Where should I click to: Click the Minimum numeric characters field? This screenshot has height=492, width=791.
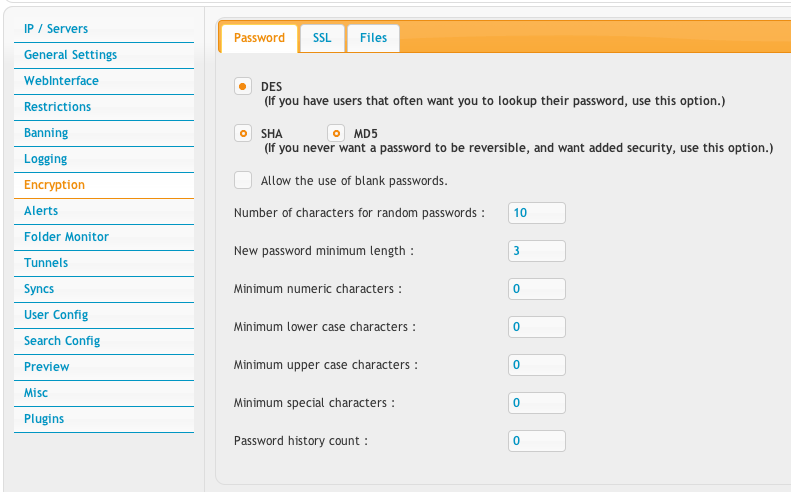click(537, 289)
